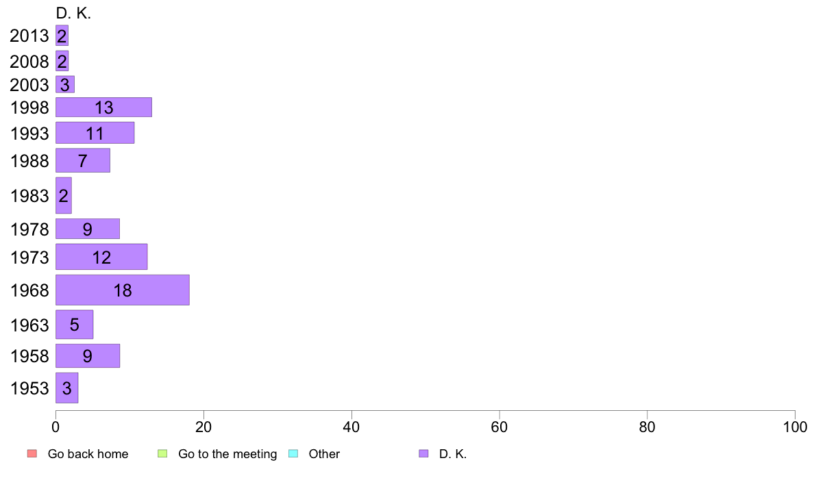Click the red Go back home legend swatch

[32, 453]
